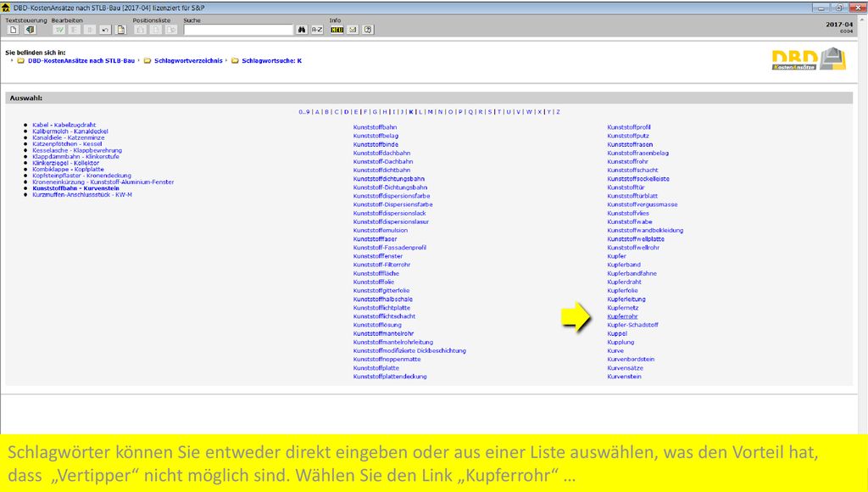The image size is (868, 492).
Task: Open range Kunststoffbahn - Kurvenstein
Action: click(75, 188)
